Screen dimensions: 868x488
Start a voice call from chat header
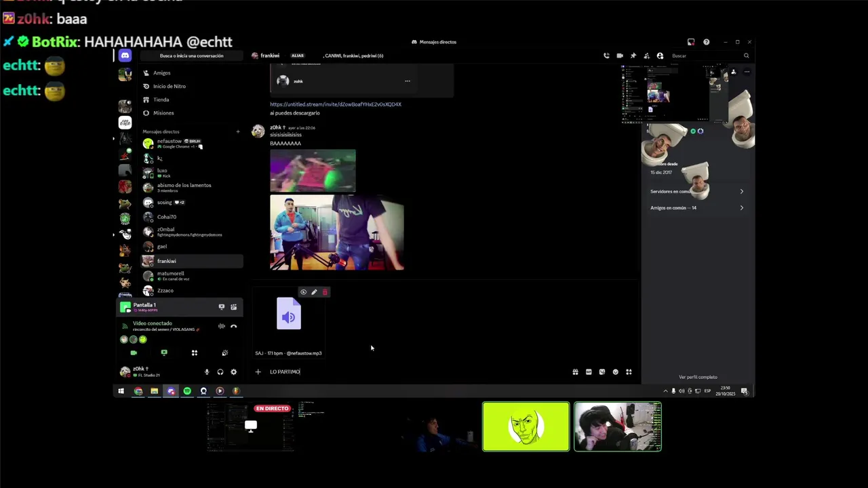[606, 56]
